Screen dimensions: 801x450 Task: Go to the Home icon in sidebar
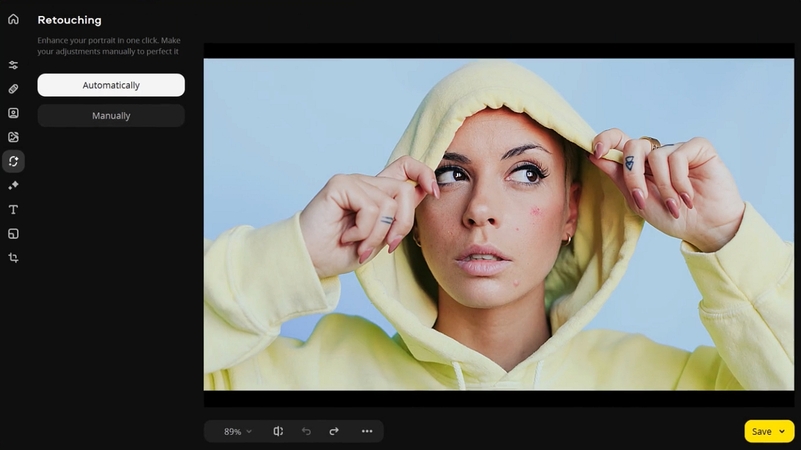coord(13,19)
